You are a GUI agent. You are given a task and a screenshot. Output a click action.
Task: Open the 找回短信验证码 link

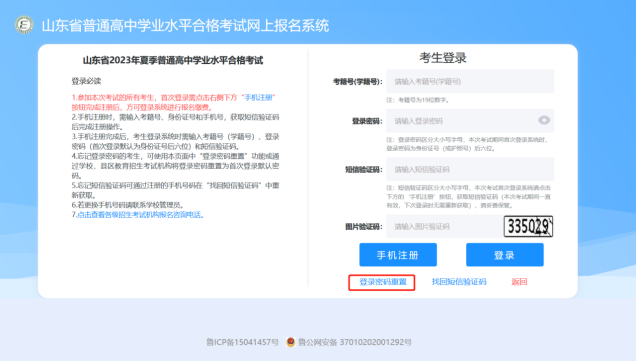click(x=459, y=282)
